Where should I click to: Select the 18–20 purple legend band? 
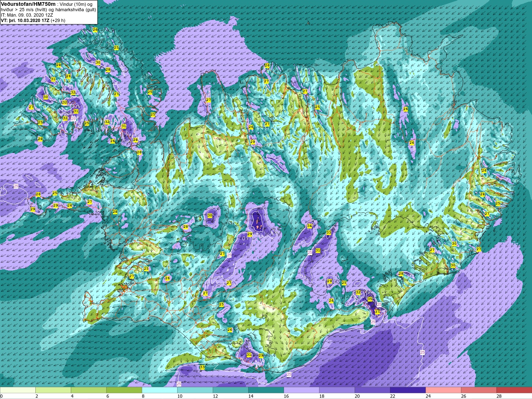[337, 390]
